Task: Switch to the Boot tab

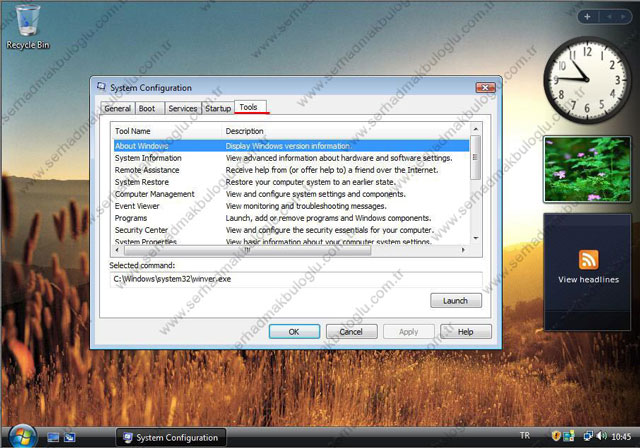Action: coord(147,108)
